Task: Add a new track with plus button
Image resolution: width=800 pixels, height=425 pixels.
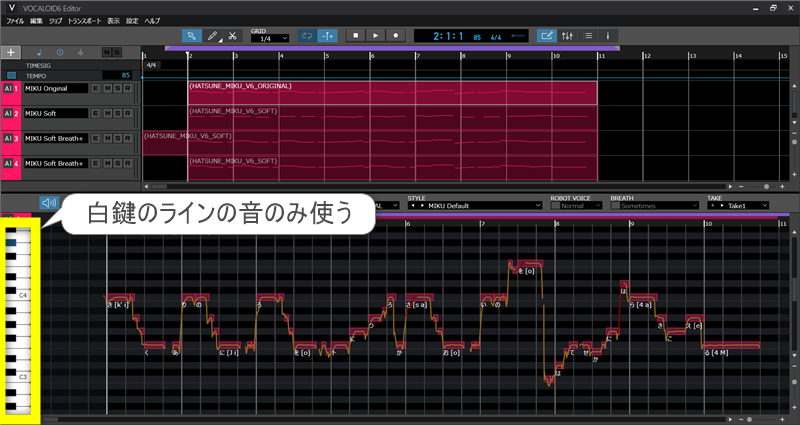Action: pyautogui.click(x=11, y=53)
